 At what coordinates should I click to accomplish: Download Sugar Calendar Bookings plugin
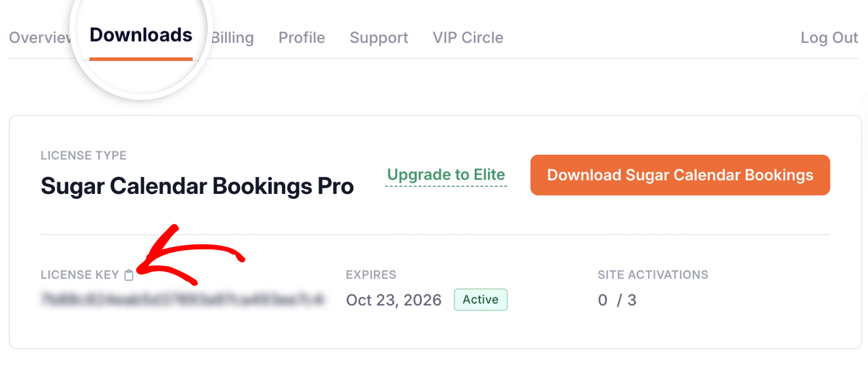680,175
